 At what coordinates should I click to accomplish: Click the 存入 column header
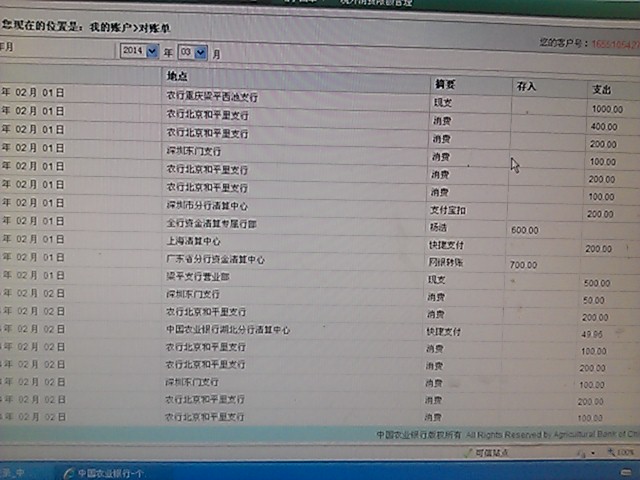coord(526,87)
